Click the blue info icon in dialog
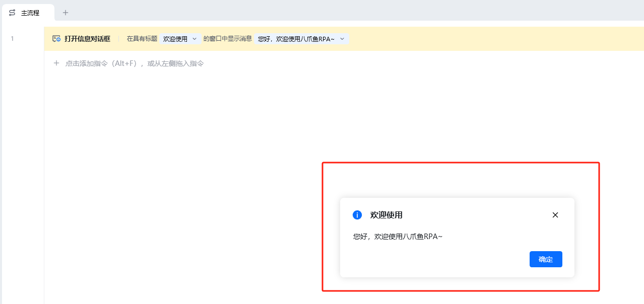Viewport: 644px width, 304px height. [357, 215]
